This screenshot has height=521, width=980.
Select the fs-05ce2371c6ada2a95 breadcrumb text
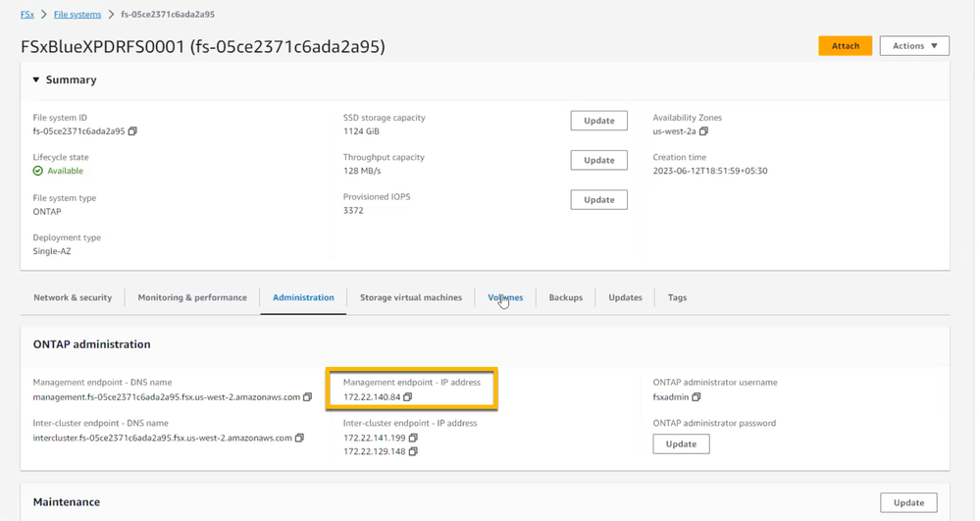(168, 15)
